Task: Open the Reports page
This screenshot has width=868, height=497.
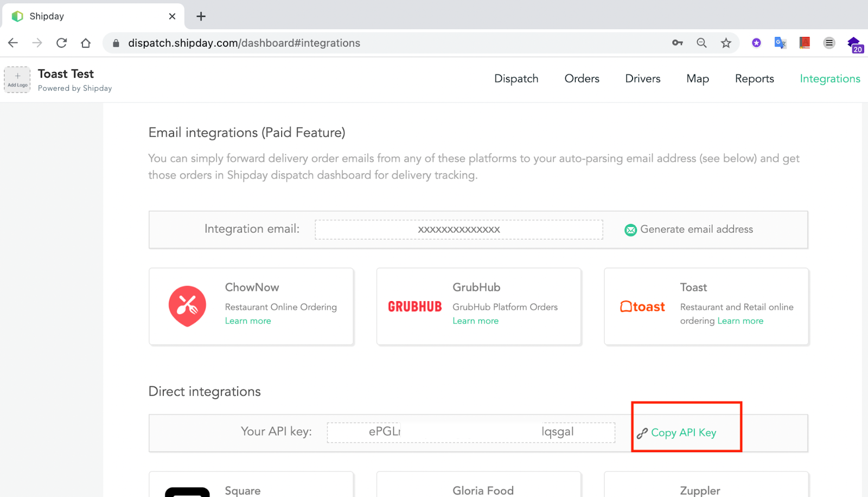Action: point(755,79)
